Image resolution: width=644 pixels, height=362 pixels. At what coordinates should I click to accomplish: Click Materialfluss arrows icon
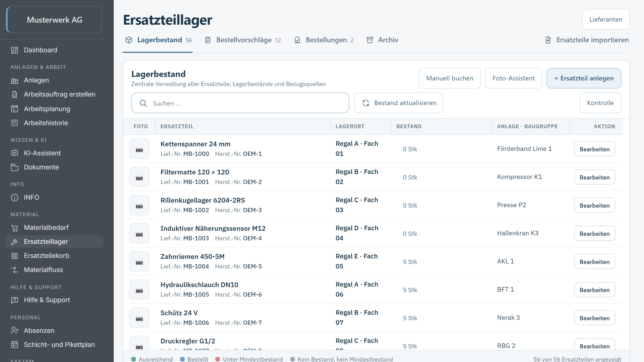(x=15, y=270)
